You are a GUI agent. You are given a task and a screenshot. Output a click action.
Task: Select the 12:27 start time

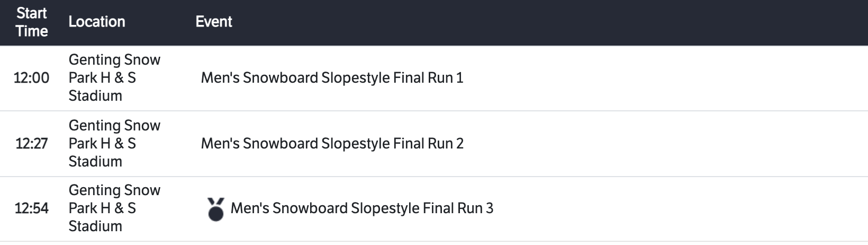(31, 144)
